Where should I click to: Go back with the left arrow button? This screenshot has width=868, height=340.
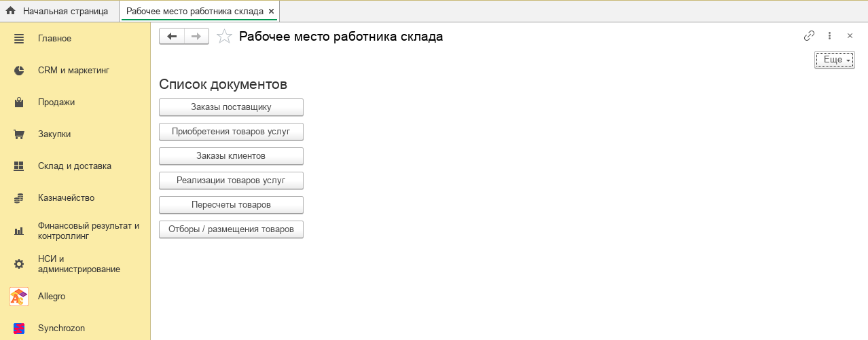pyautogui.click(x=172, y=37)
